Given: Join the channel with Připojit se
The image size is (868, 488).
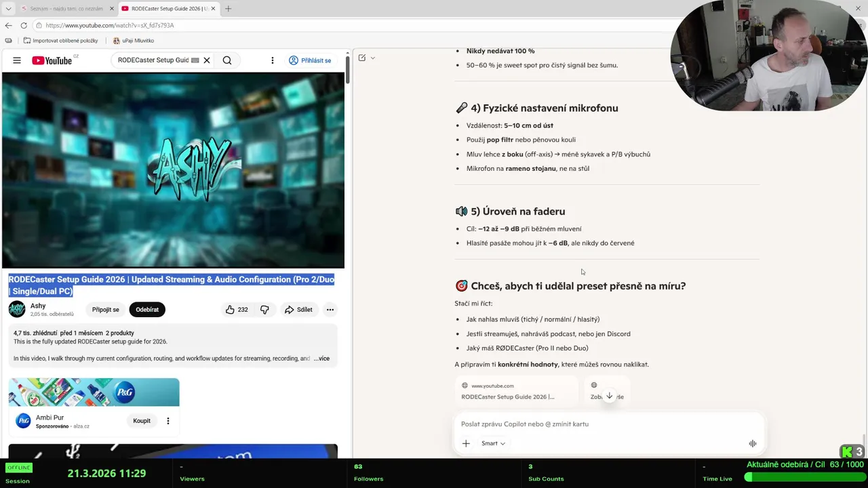Looking at the screenshot, I should (x=106, y=310).
